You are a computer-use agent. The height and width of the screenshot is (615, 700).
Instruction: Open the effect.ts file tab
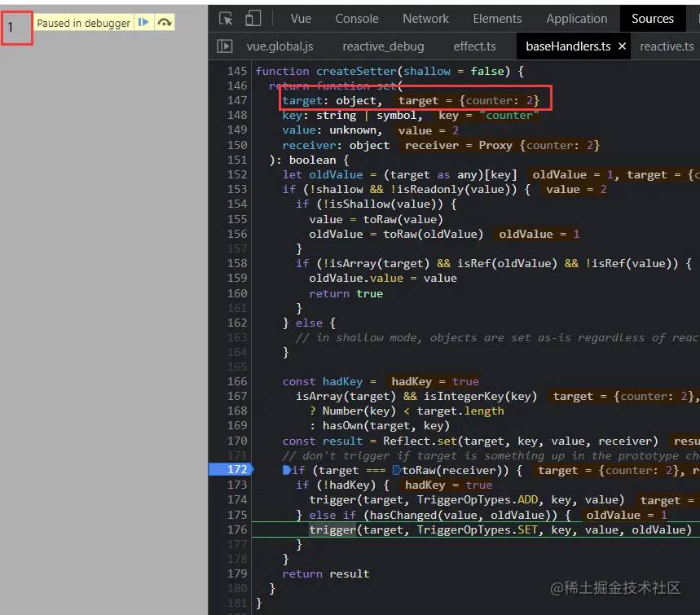click(474, 46)
